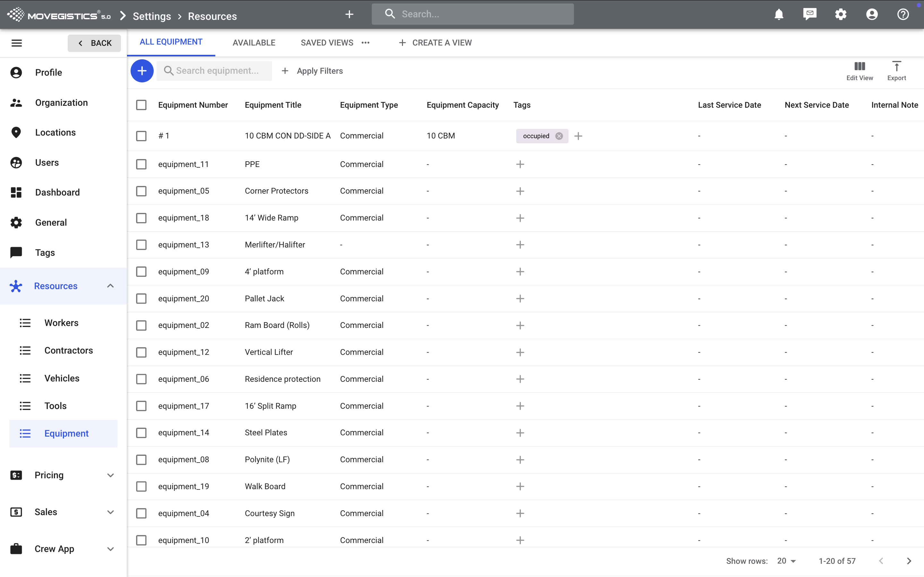
Task: Go to next page of equipment
Action: coord(909,561)
